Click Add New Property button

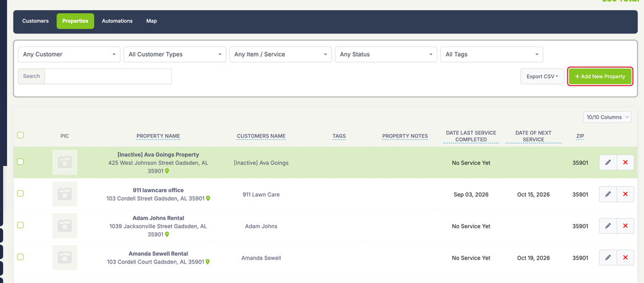[x=600, y=77]
